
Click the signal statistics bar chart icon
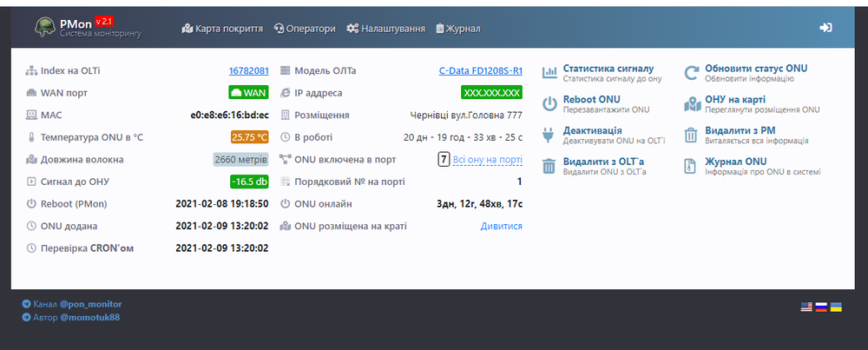point(549,73)
